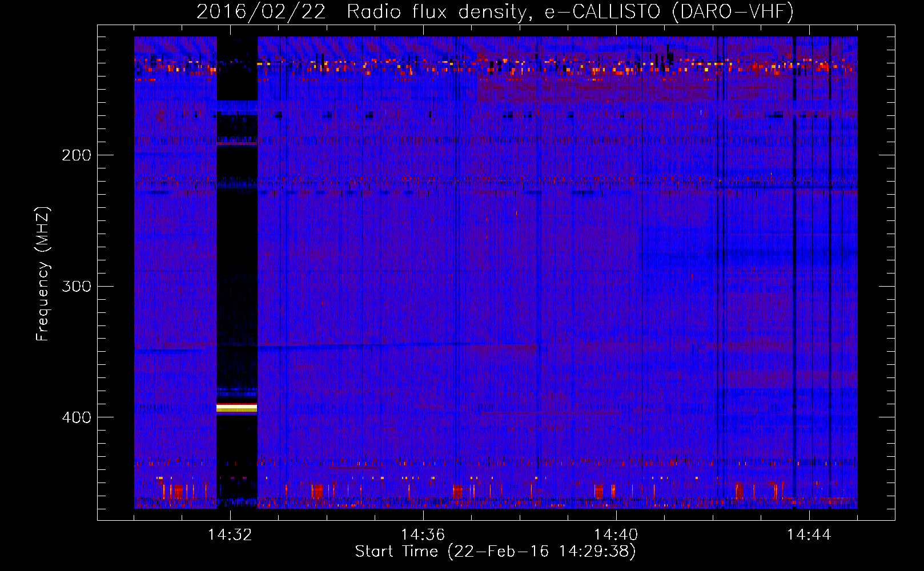Viewport: 924px width, 571px height.
Task: Click the 300 frequency tick label
Action: (77, 286)
